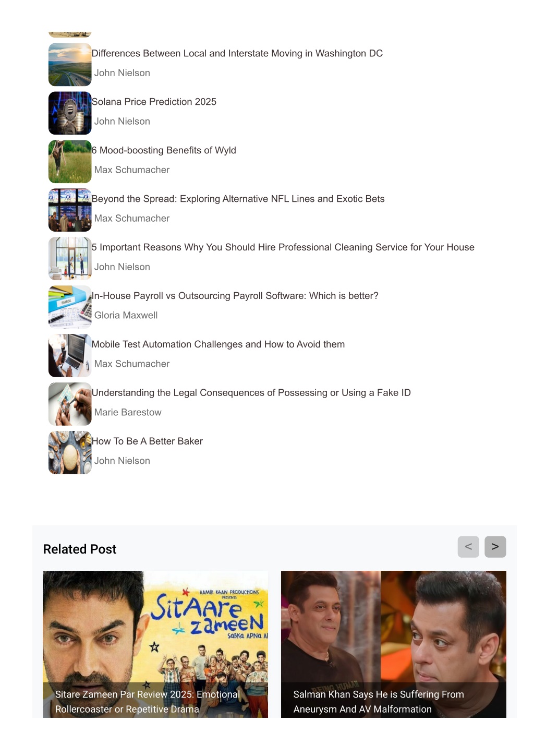This screenshot has width=534, height=756.
Task: Open the Alternative NFL Lines article
Action: click(238, 199)
